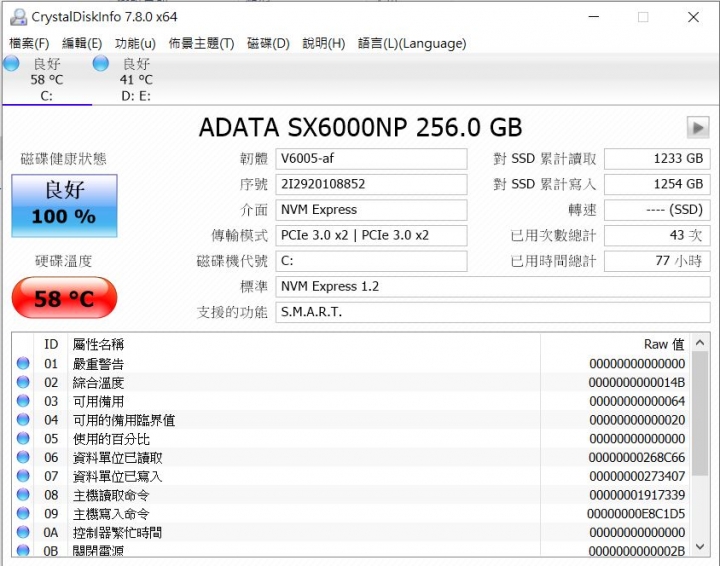
Task: Click the ID column header
Action: (x=51, y=344)
